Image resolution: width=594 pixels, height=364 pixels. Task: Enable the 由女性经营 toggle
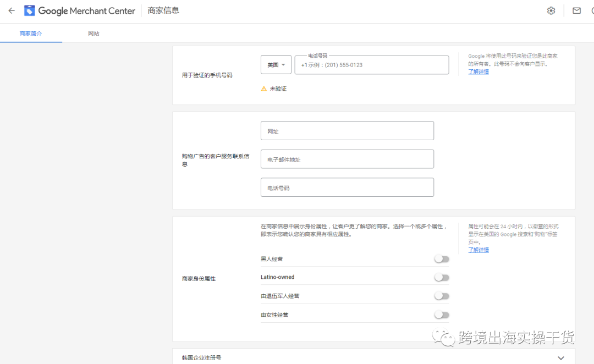tap(441, 313)
